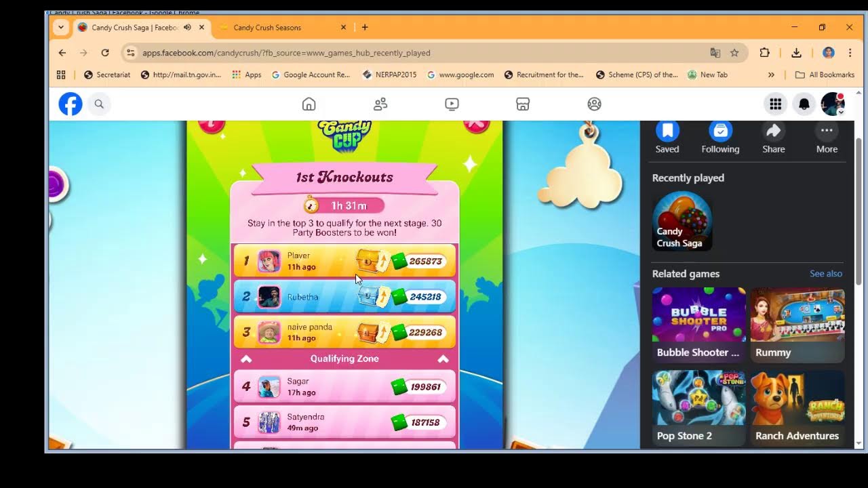868x488 pixels.
Task: Select Rubetha's leaderboard row
Action: 344,297
